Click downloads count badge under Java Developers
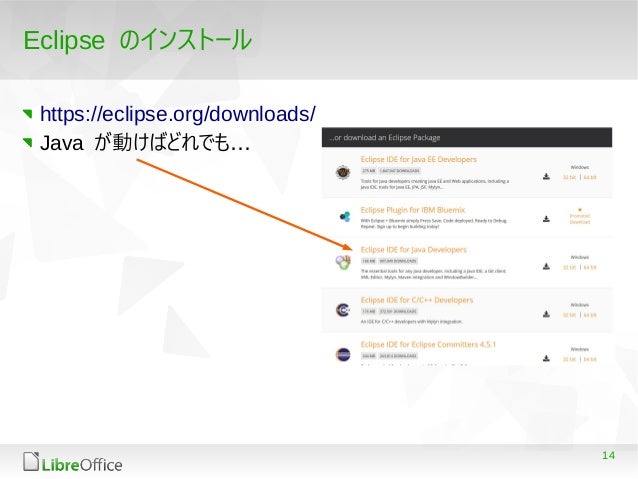The width and height of the screenshot is (638, 479). [398, 261]
